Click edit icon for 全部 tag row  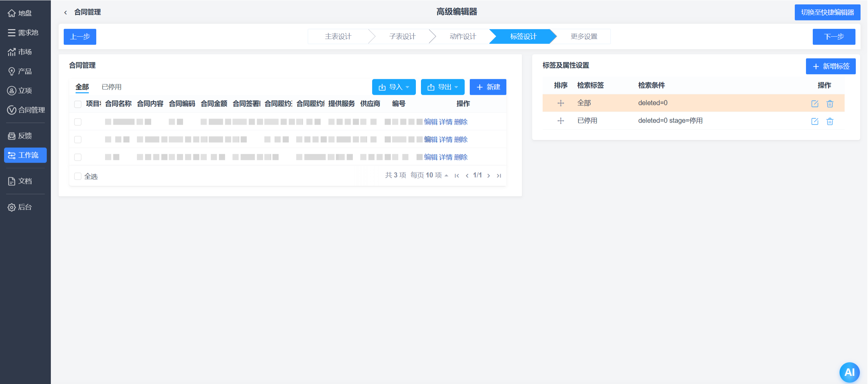pos(814,104)
